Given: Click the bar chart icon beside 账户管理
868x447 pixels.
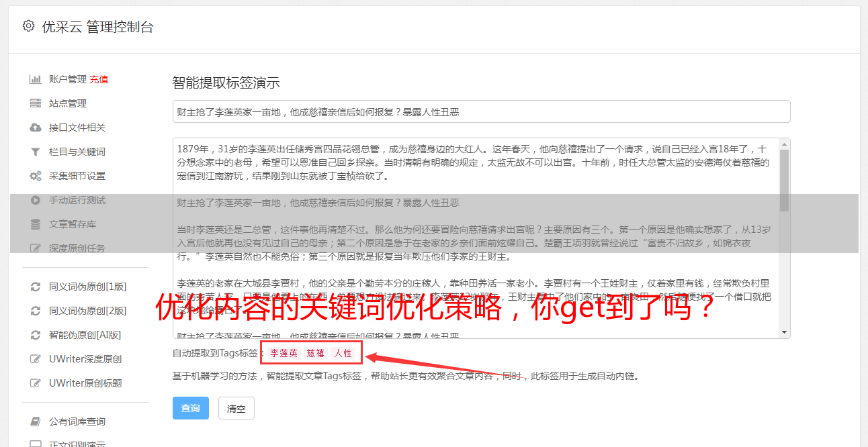Looking at the screenshot, I should (x=36, y=79).
